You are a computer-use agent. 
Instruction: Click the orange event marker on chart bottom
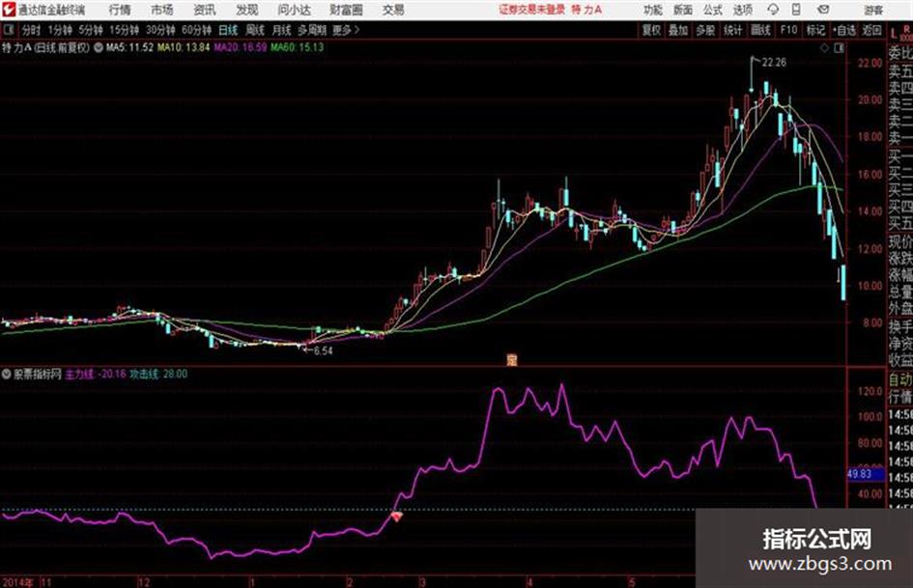click(512, 360)
